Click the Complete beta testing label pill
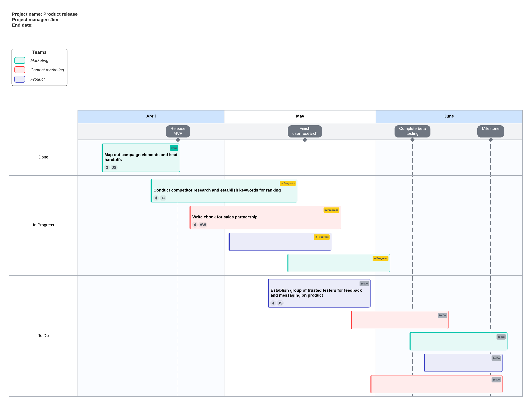This screenshot has width=532, height=406. pos(412,131)
